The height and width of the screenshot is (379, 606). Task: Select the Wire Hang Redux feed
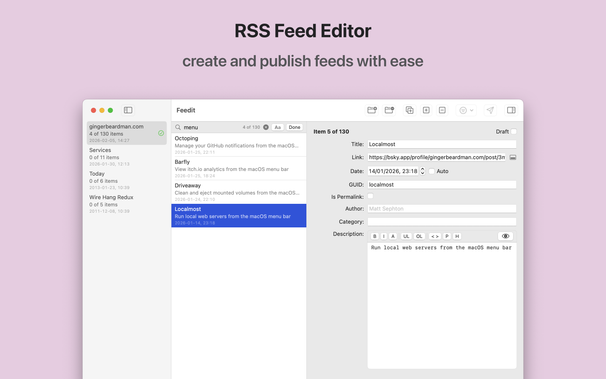pos(127,204)
